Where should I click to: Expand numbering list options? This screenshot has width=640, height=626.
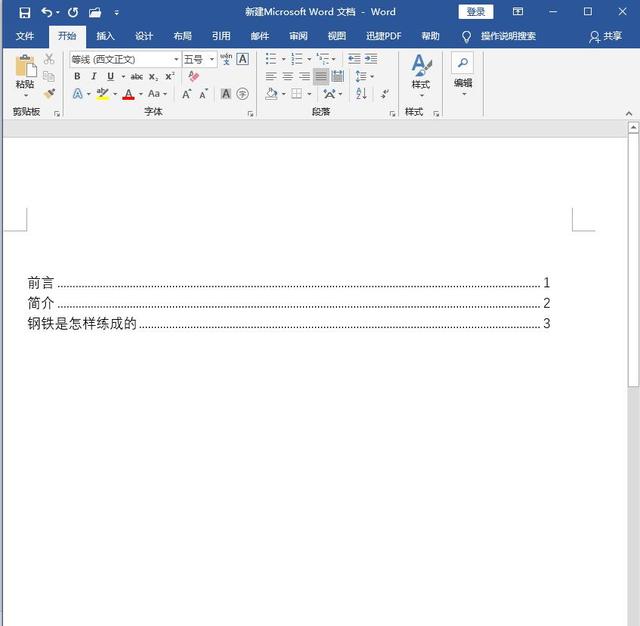(x=309, y=59)
